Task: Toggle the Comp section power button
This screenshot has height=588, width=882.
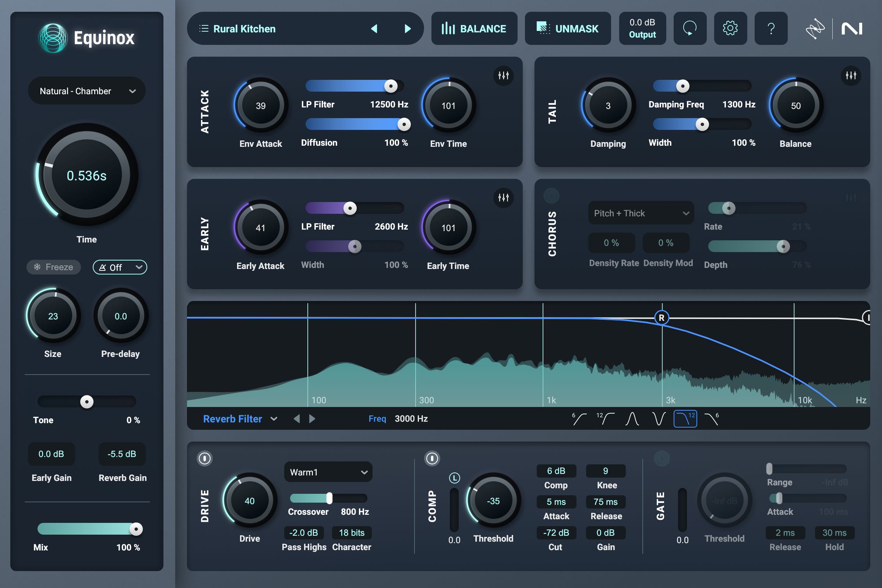Action: (432, 458)
